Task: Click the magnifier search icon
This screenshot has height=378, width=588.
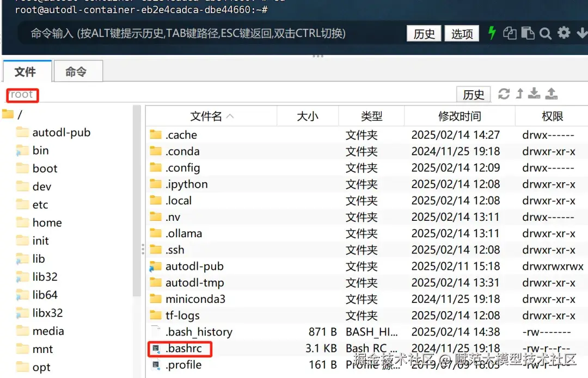Action: [x=545, y=34]
